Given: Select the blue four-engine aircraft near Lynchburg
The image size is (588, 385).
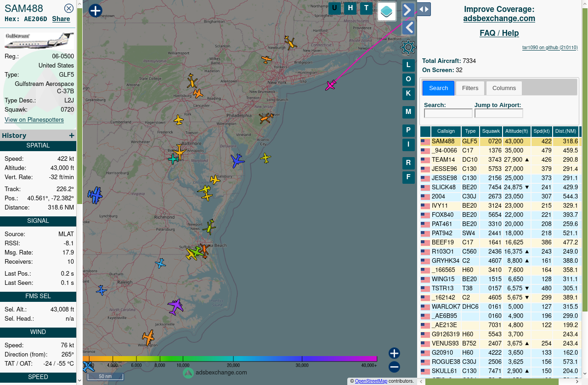Looking at the screenshot, I should pos(95,195).
